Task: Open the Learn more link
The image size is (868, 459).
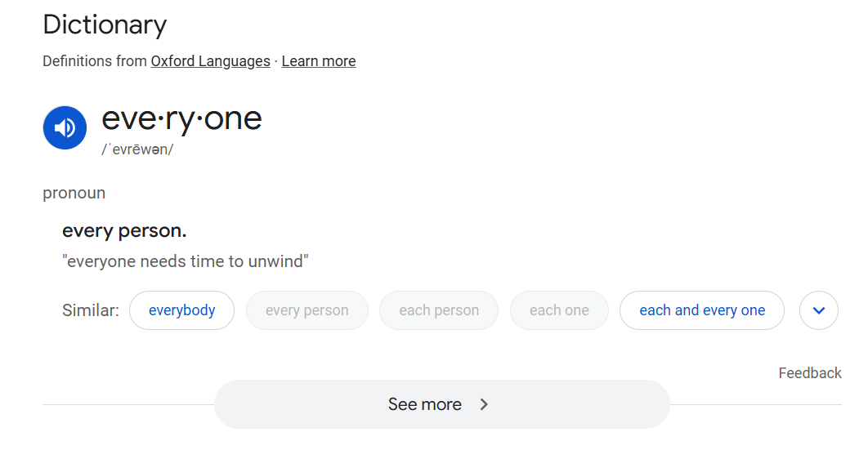Action: [x=319, y=60]
